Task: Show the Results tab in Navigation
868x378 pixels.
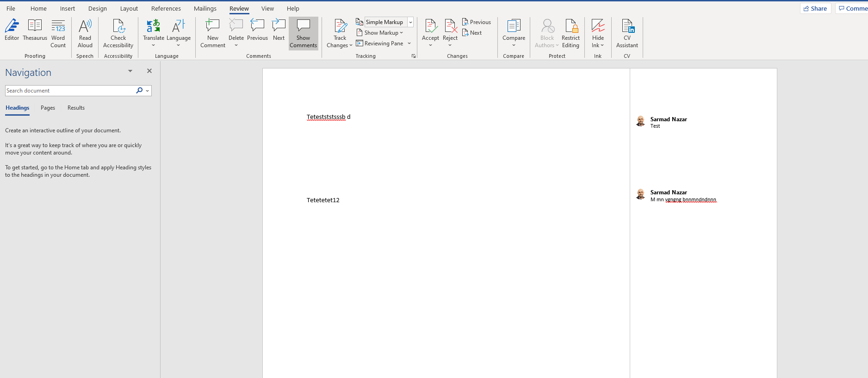Action: (x=76, y=108)
